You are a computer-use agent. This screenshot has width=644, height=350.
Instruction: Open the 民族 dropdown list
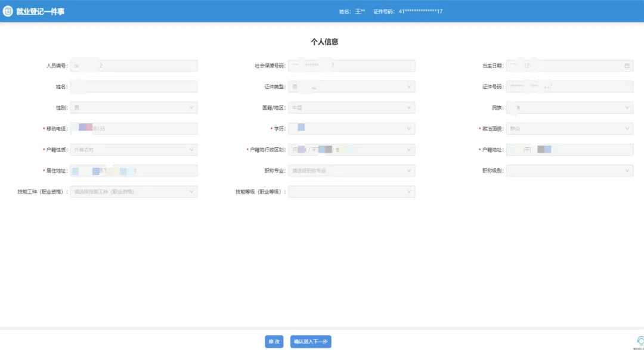[569, 108]
